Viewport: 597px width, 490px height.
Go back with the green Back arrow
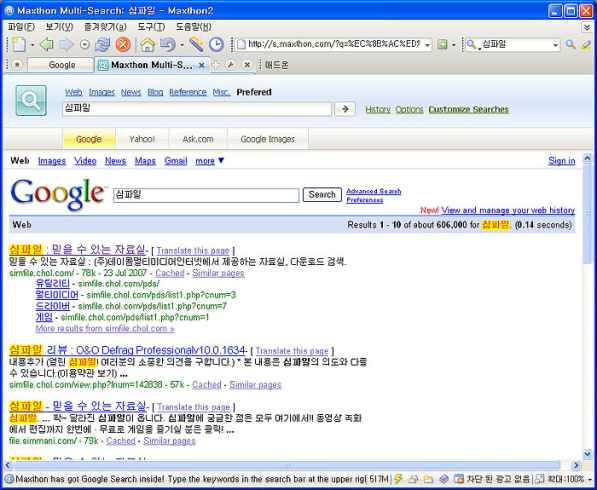(46, 45)
